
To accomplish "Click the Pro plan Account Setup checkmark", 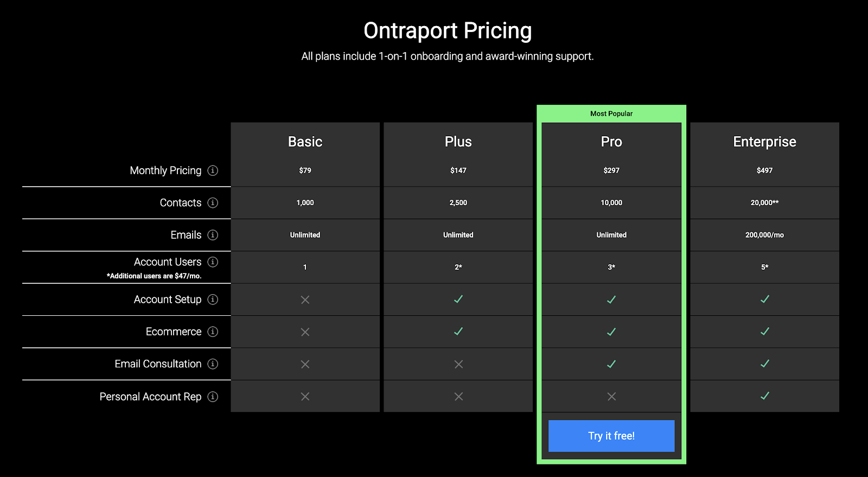I will (611, 300).
